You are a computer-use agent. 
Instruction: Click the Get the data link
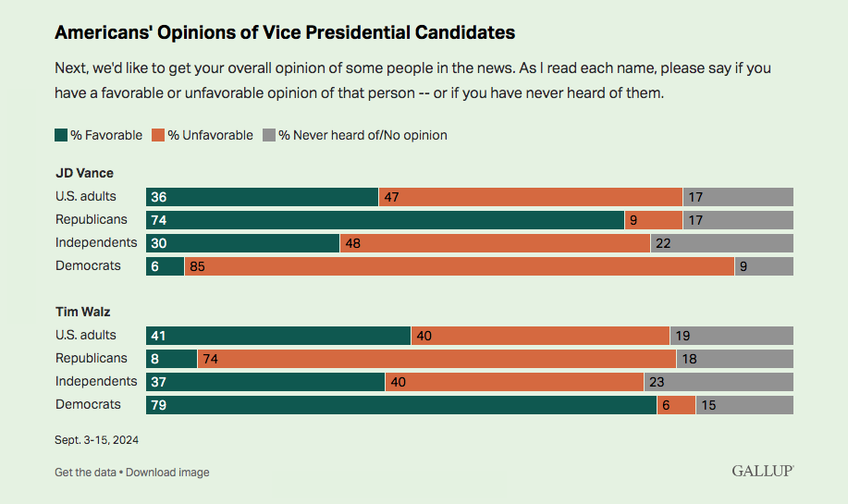pos(85,473)
